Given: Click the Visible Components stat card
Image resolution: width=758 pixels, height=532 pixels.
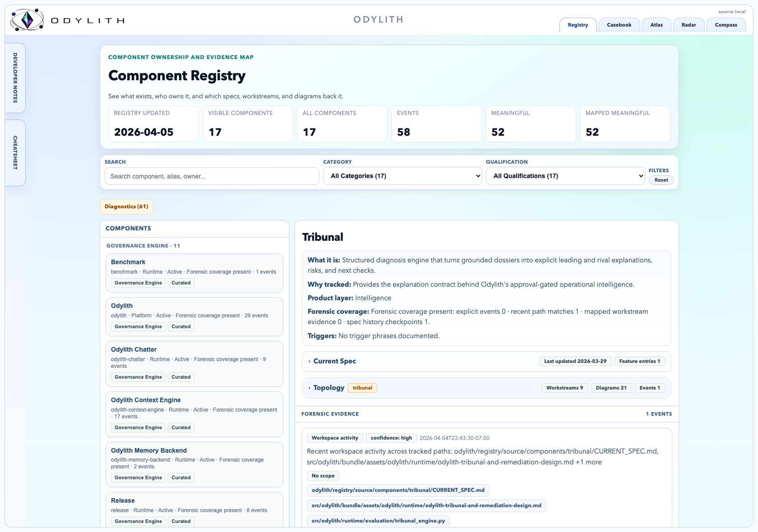Looking at the screenshot, I should pyautogui.click(x=248, y=124).
